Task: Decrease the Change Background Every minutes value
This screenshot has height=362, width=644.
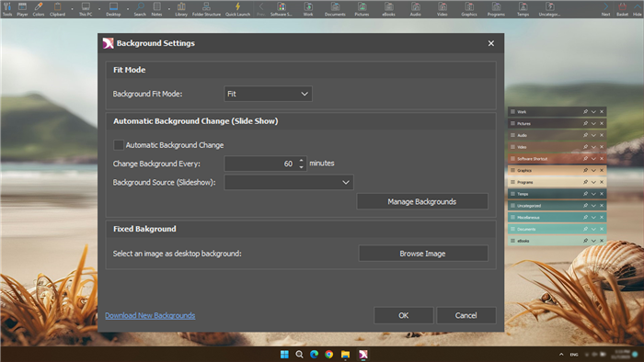Action: click(x=302, y=167)
